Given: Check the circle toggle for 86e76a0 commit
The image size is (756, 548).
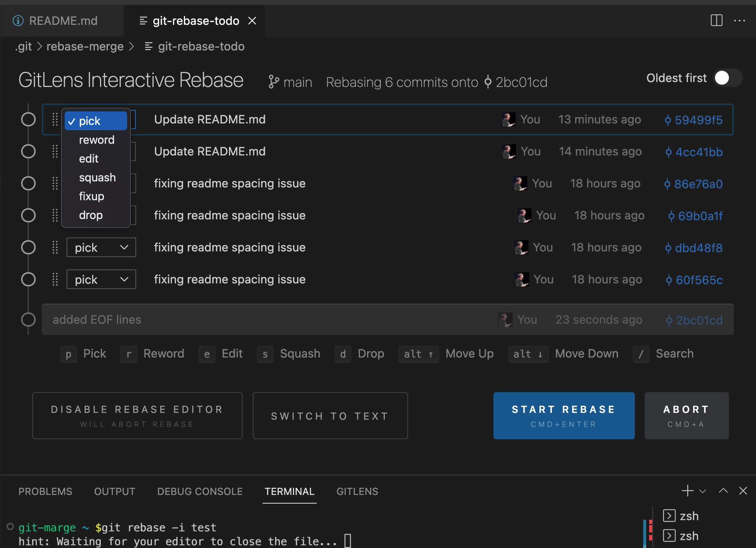Looking at the screenshot, I should click(x=29, y=183).
